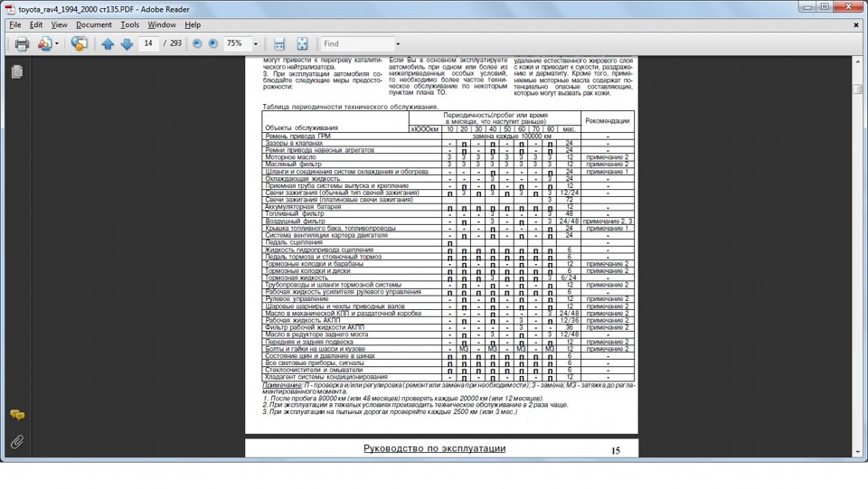The image size is (868, 489).
Task: Click the zoom in plus button
Action: point(213,43)
